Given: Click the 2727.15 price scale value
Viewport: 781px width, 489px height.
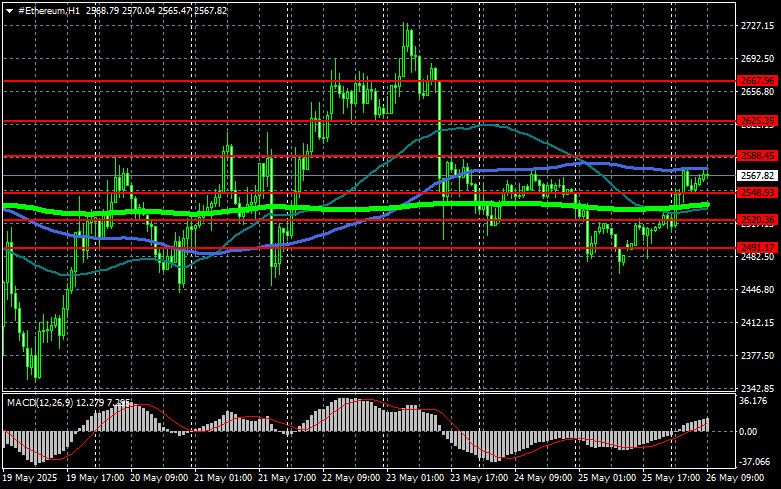Looking at the screenshot, I should (x=757, y=26).
